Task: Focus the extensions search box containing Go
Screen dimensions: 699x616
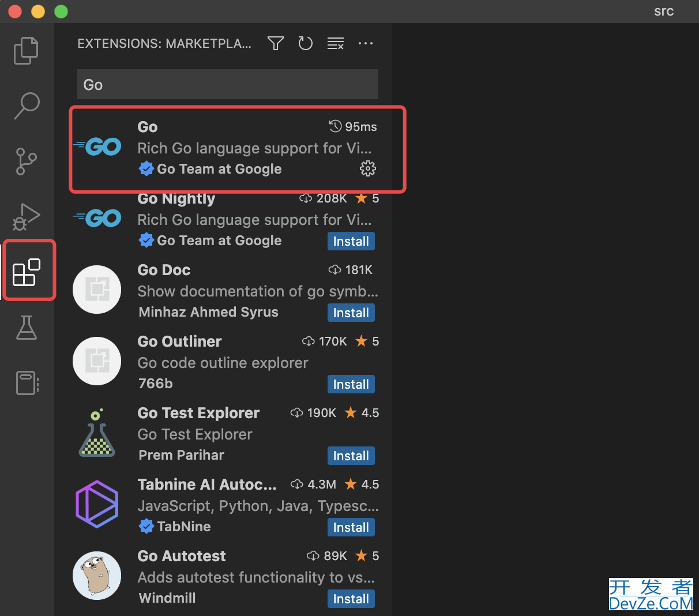Action: (x=228, y=85)
